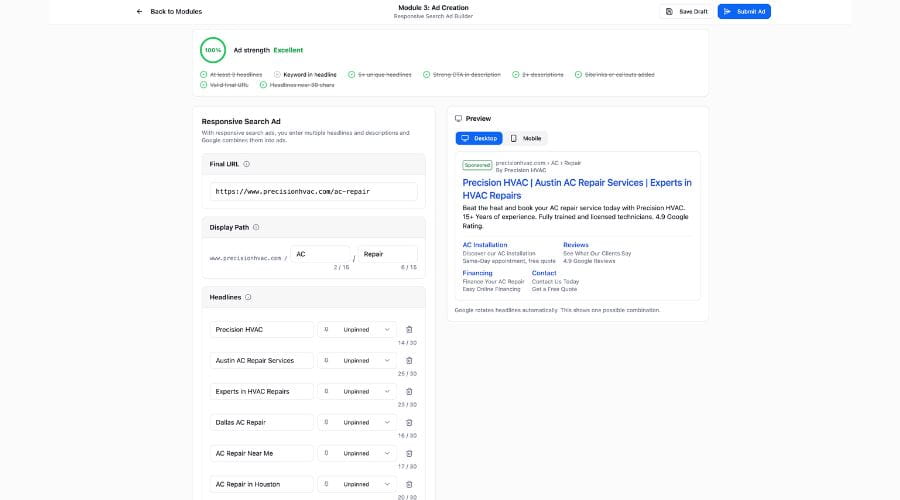The height and width of the screenshot is (500, 900).
Task: Click the Display Path help icon
Action: (256, 227)
